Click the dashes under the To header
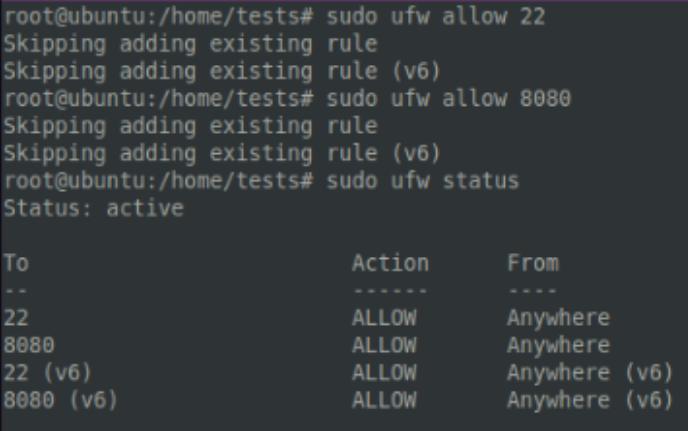The width and height of the screenshot is (688, 431). (15, 291)
